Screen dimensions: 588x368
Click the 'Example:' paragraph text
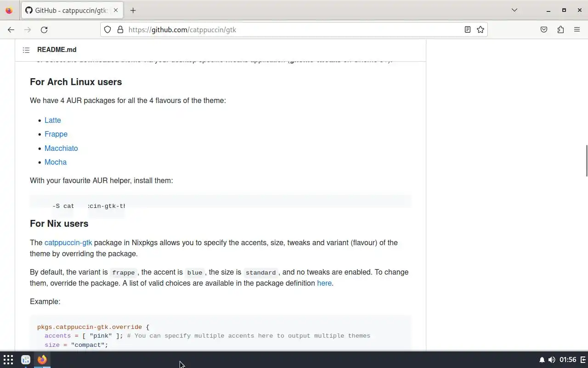[45, 302]
